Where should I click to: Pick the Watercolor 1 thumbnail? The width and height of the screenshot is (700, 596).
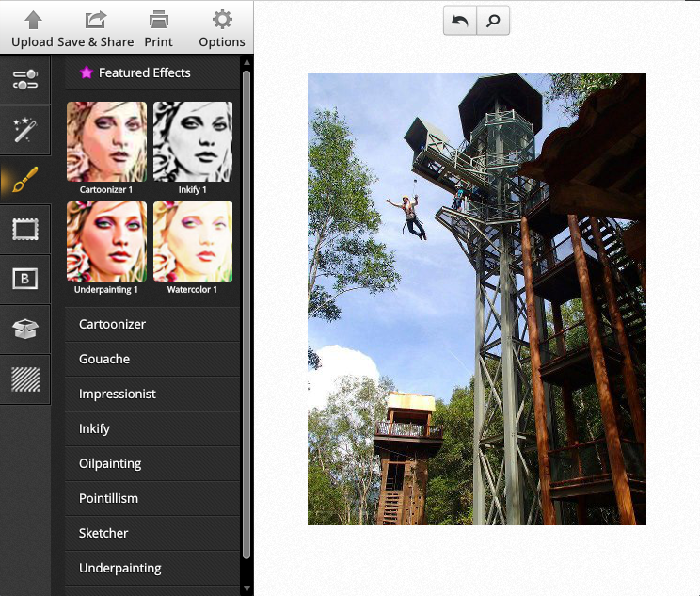(192, 241)
